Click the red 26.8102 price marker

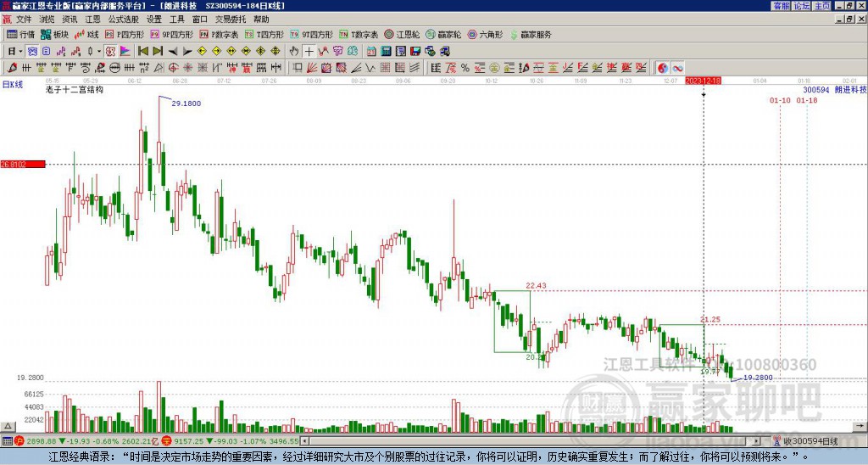pyautogui.click(x=23, y=165)
